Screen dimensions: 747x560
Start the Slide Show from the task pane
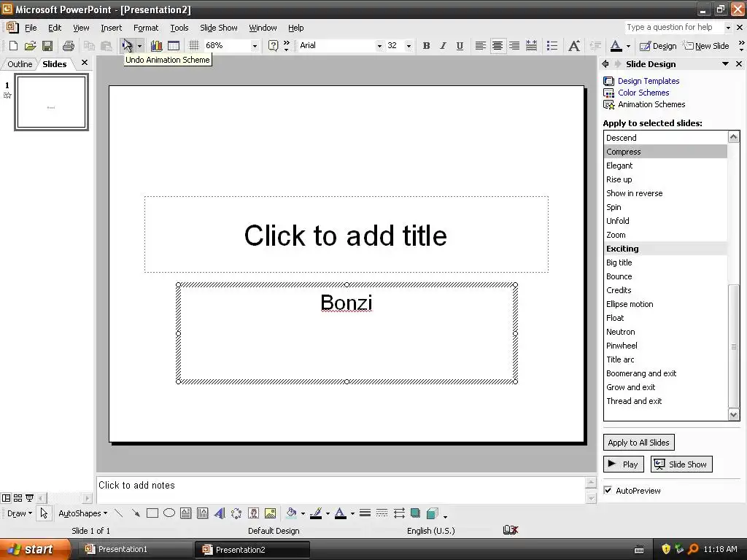click(681, 464)
